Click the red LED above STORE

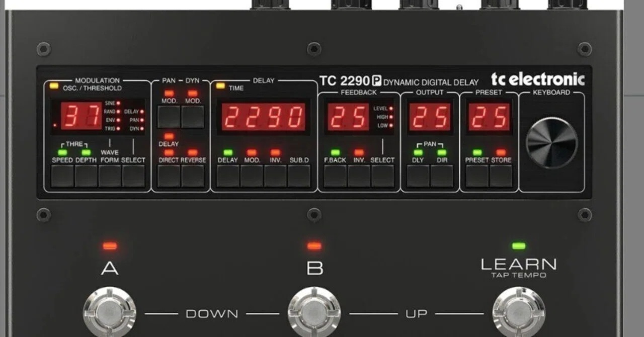tap(501, 152)
